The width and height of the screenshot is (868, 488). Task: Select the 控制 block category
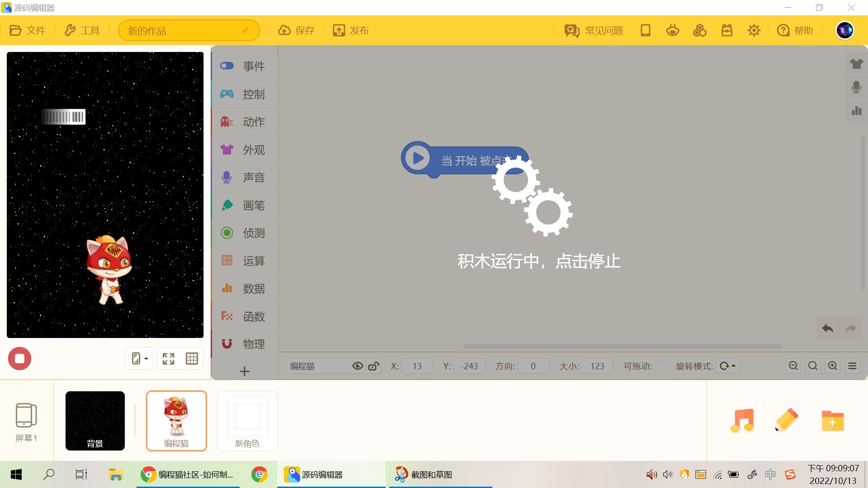point(245,94)
